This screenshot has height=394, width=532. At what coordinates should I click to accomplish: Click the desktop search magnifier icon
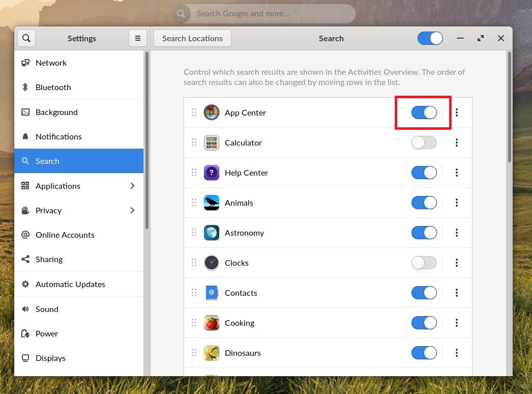coord(181,14)
